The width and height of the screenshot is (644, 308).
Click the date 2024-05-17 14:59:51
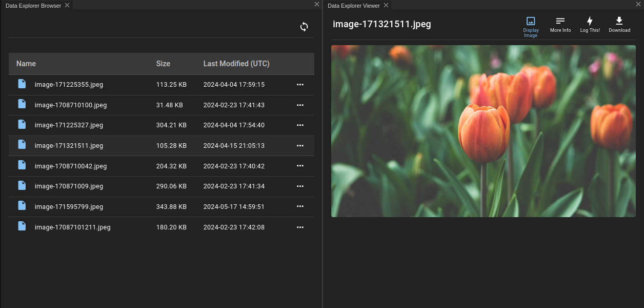[234, 207]
